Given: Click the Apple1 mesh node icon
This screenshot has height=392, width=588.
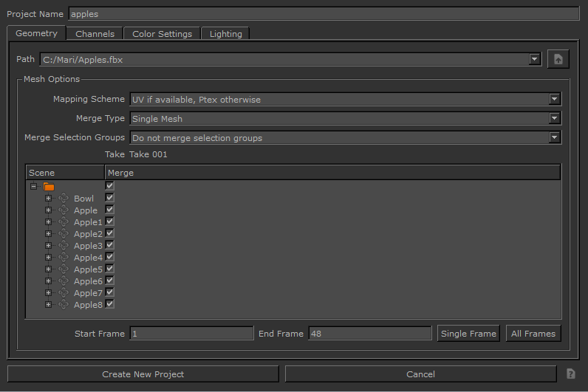Looking at the screenshot, I should [64, 222].
